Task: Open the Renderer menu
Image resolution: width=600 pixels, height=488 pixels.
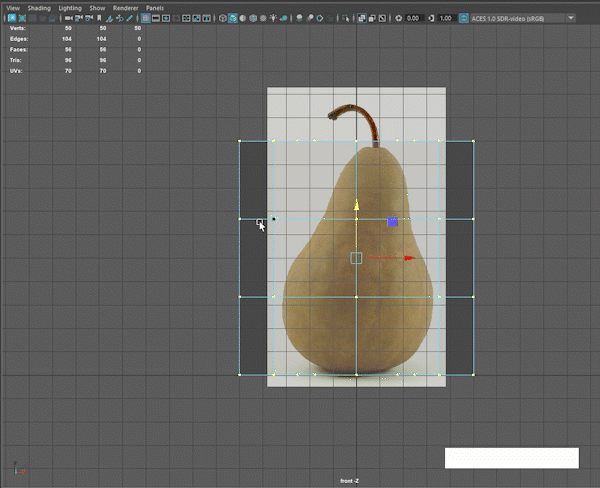Action: pos(126,8)
